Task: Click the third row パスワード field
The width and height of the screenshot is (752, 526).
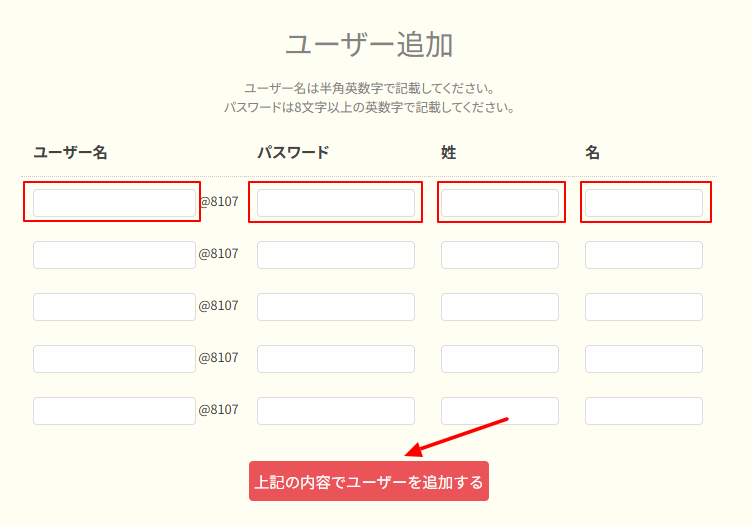Action: pos(335,307)
